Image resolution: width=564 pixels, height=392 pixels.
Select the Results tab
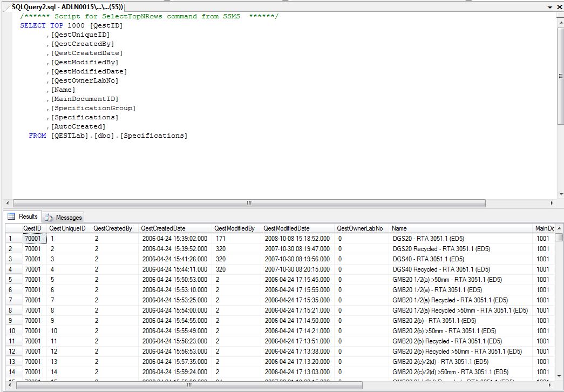[x=23, y=217]
